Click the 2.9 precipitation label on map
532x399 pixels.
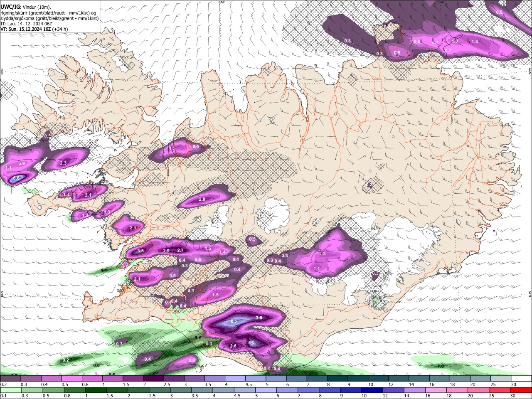click(166, 251)
